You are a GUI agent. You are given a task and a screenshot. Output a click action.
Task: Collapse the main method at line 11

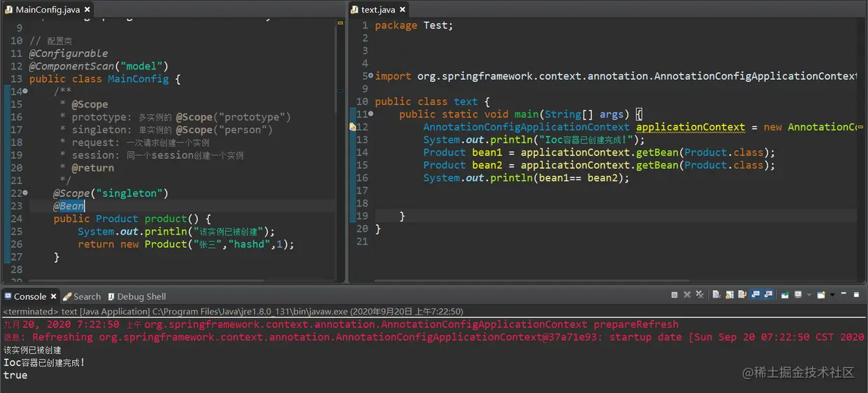coord(371,113)
